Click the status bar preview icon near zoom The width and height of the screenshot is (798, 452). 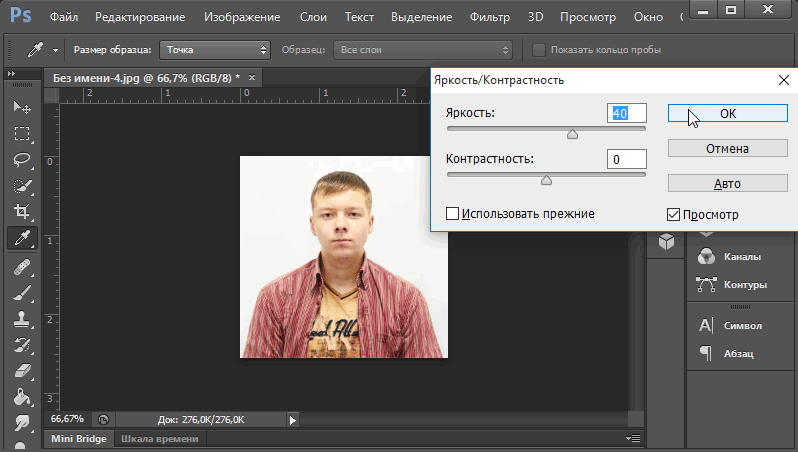point(103,420)
